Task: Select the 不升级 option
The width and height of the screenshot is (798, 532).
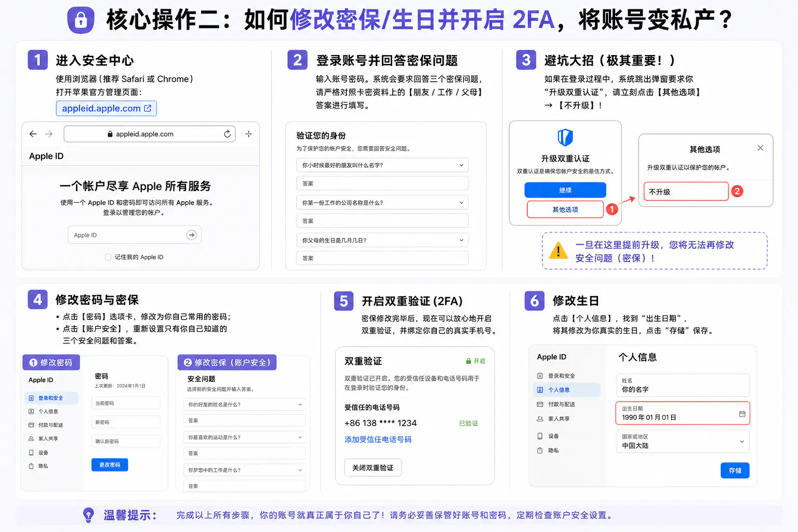Action: click(686, 192)
